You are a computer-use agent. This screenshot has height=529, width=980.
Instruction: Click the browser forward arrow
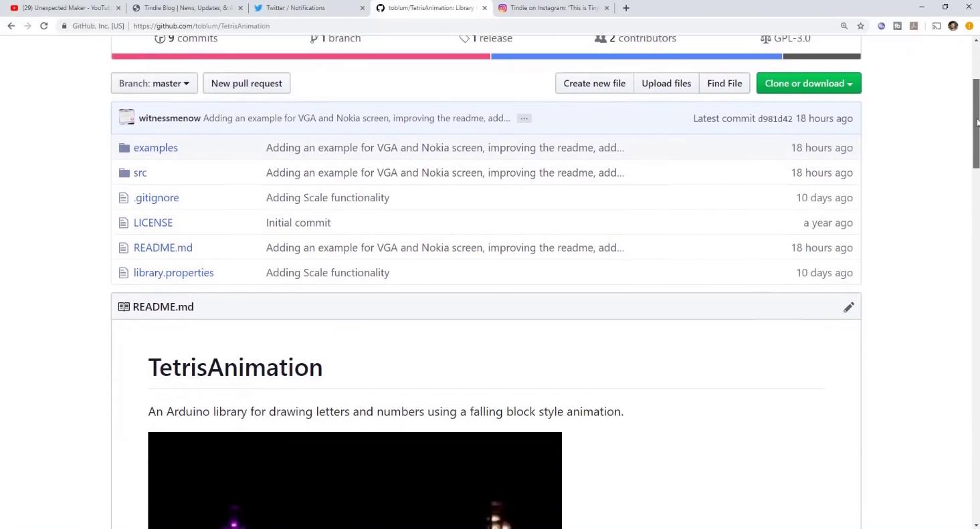[x=27, y=26]
